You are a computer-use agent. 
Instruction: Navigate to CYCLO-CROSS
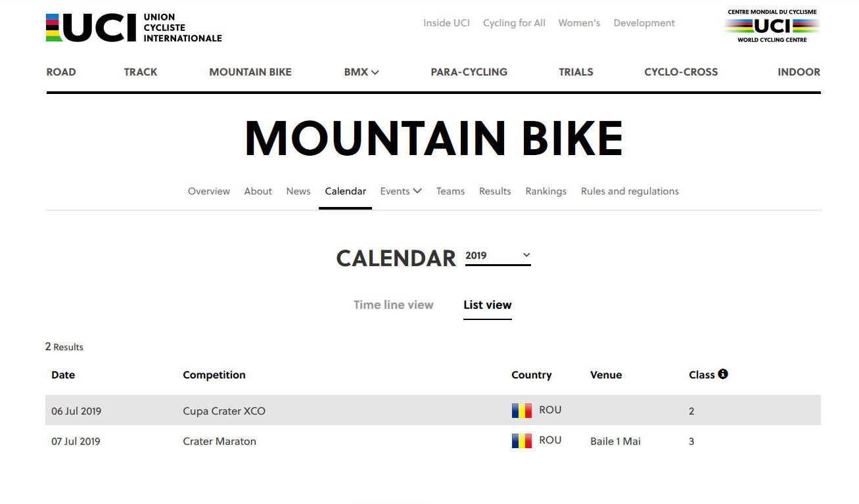pyautogui.click(x=681, y=72)
